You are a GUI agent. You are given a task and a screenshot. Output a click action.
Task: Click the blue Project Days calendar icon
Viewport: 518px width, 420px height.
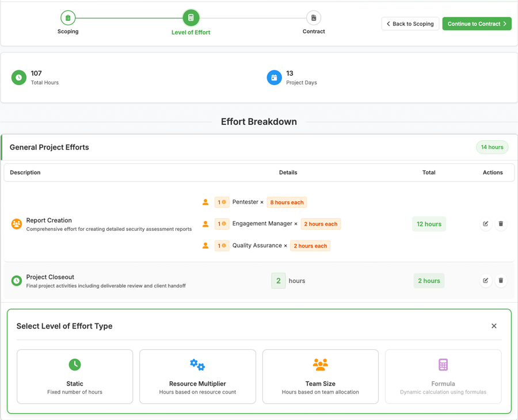tap(274, 78)
